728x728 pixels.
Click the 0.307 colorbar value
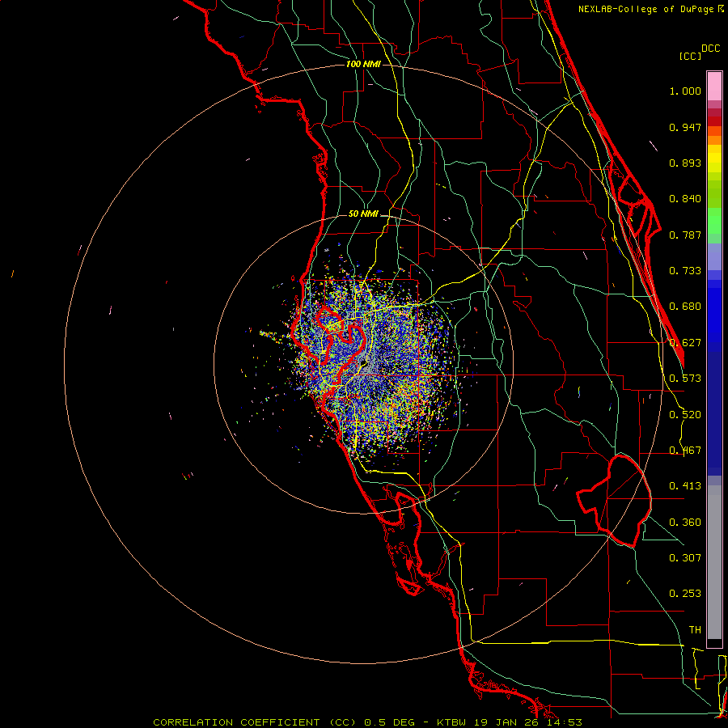685,558
